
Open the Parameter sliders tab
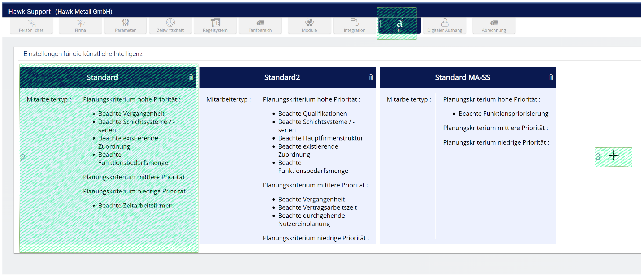125,26
